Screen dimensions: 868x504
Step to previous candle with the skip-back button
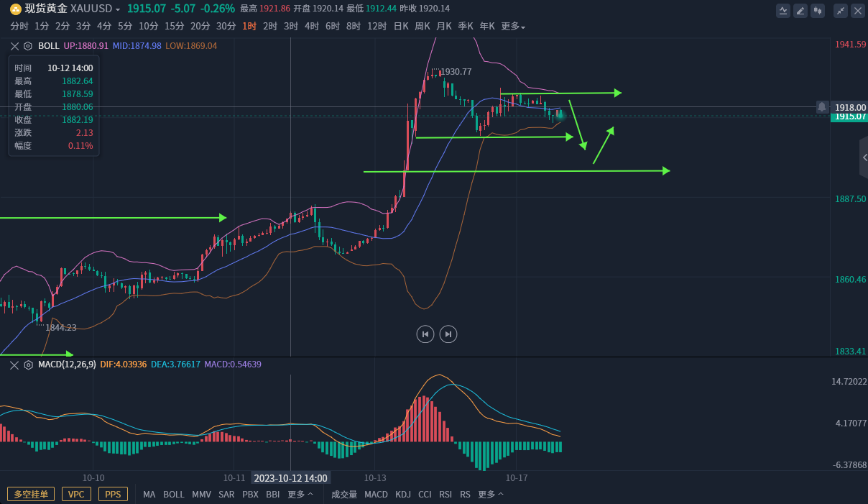[x=425, y=334]
